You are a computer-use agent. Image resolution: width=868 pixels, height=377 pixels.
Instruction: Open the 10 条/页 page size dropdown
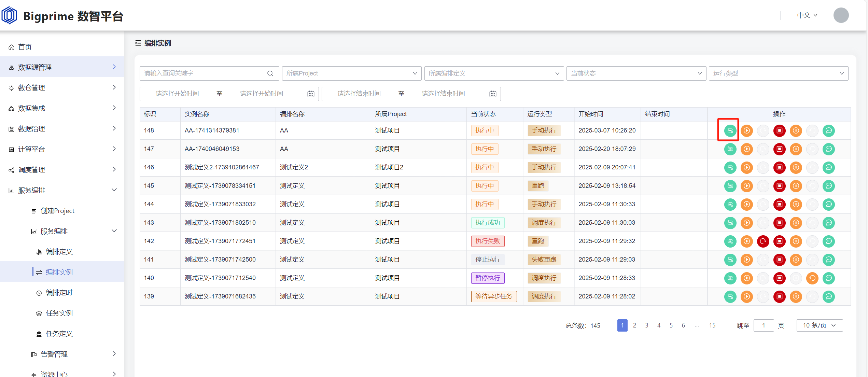pos(820,325)
